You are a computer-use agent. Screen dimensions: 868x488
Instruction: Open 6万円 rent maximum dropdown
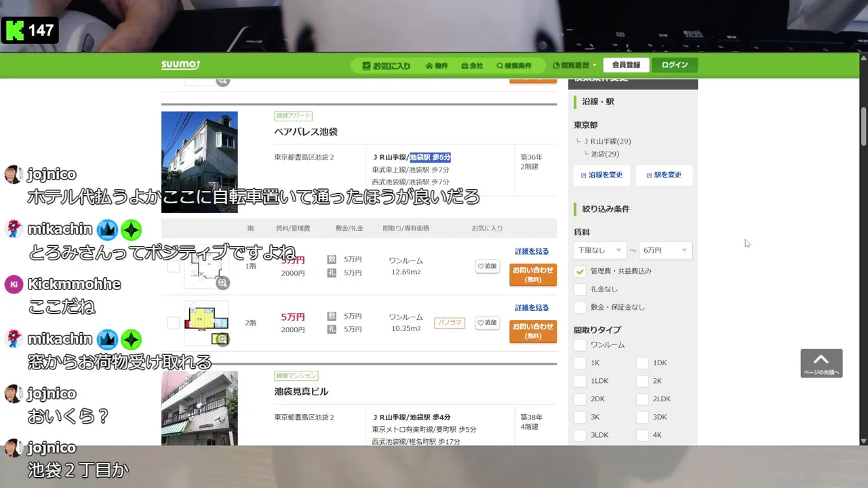(x=665, y=250)
